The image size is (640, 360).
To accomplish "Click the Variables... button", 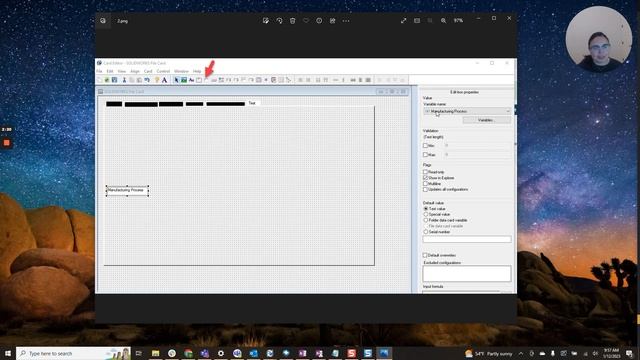I will [x=486, y=120].
